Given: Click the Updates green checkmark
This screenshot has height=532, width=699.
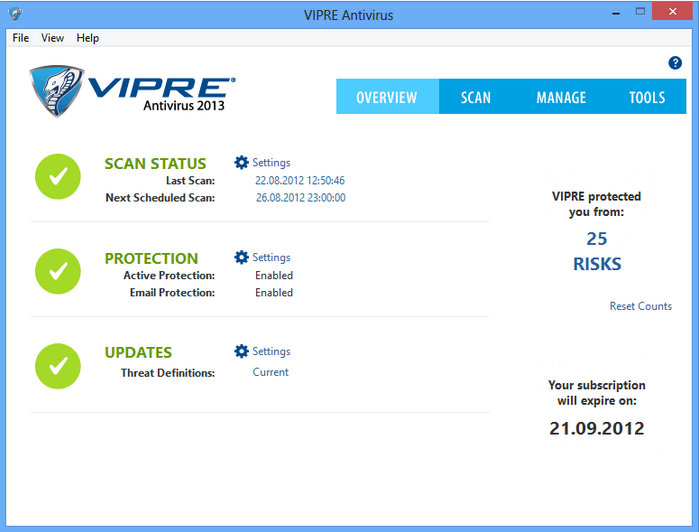Looking at the screenshot, I should tap(58, 366).
